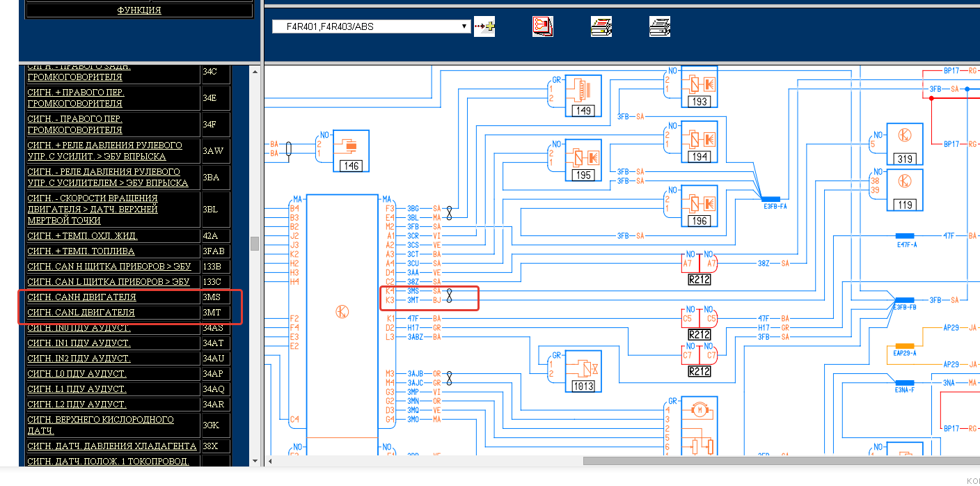Screen dimensions: 980x486
Task: Open СИГН. L2 ПДУ АУДУСТ. link
Action: (77, 405)
